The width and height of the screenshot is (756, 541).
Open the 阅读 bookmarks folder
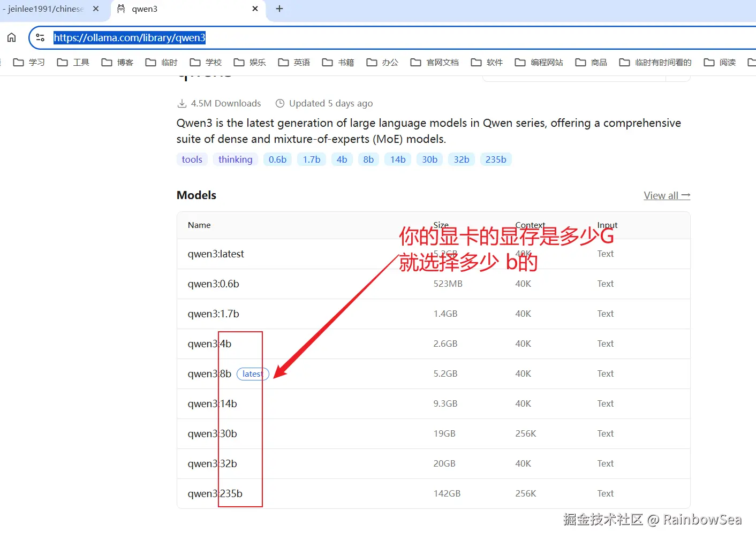point(720,62)
